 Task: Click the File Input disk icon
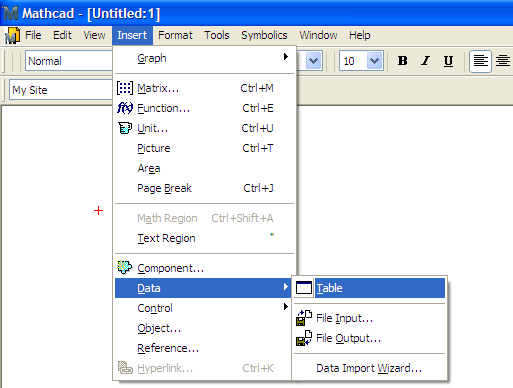click(304, 318)
